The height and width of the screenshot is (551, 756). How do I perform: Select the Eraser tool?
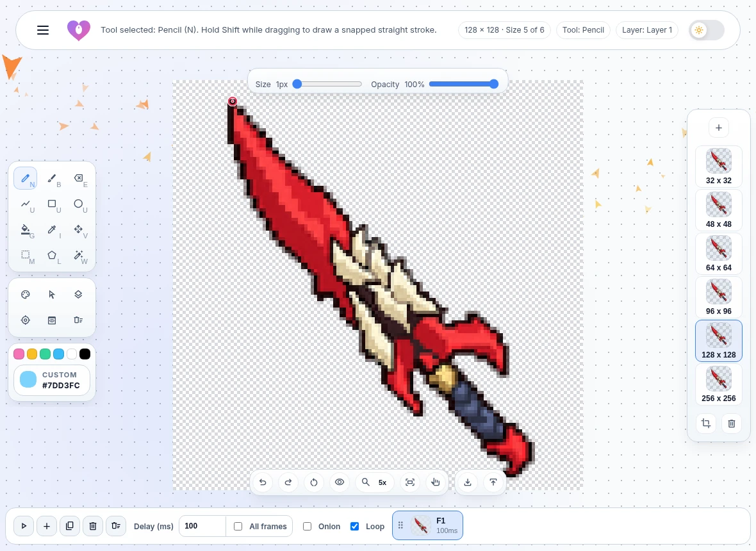point(79,178)
